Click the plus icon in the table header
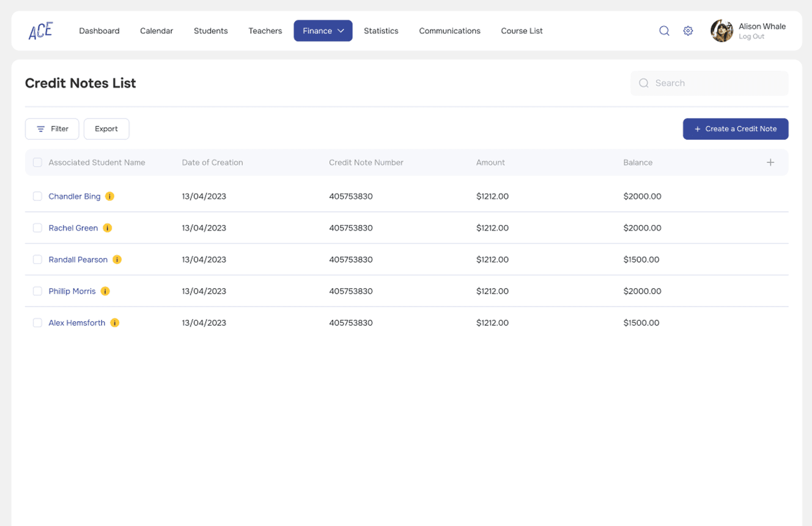The image size is (812, 526). pos(771,162)
